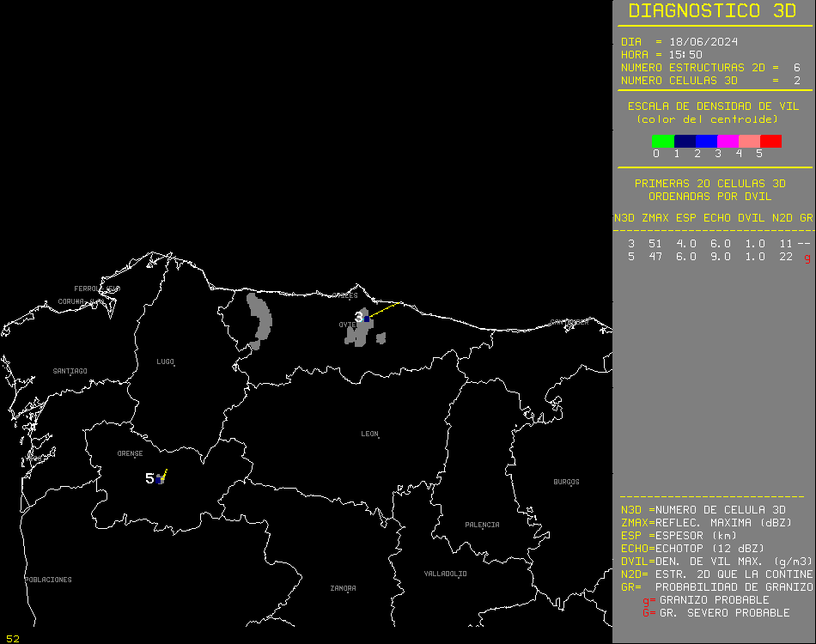The image size is (816, 644).
Task: Click the pink VIL density swatch for 4
Action: 749,142
